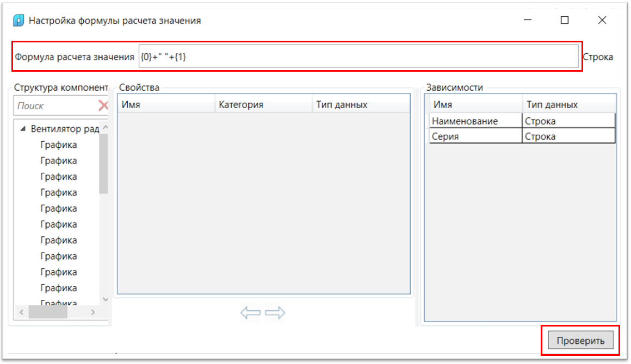The image size is (631, 364).
Task: Click the formula input field
Action: pos(358,57)
